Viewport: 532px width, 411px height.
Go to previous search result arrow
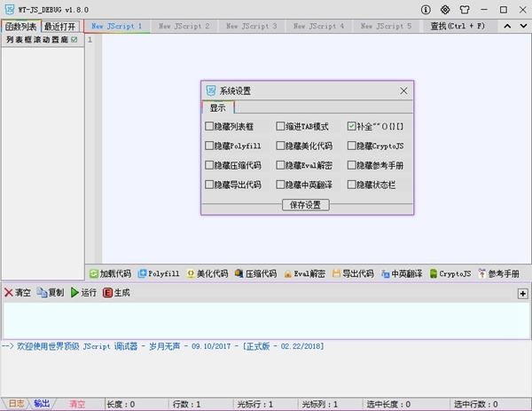pyautogui.click(x=507, y=26)
